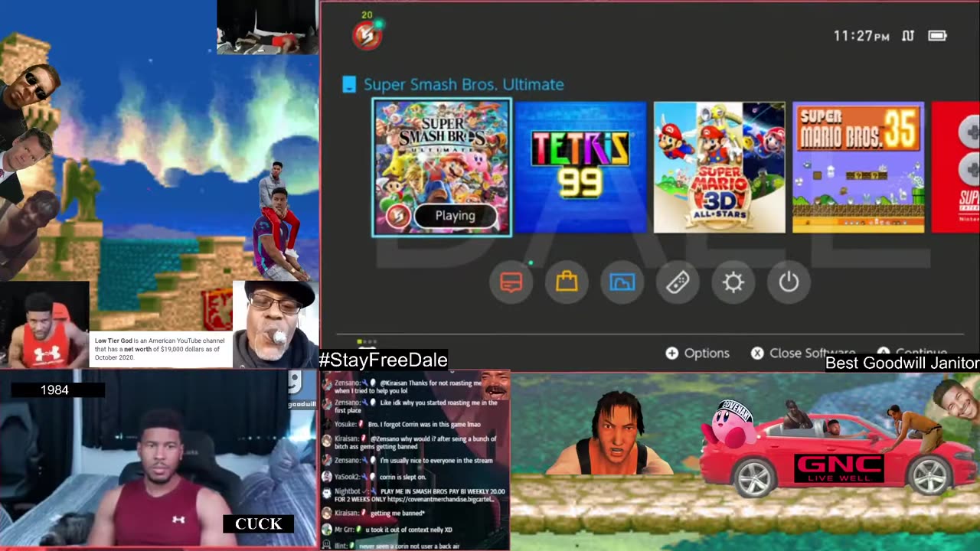Image resolution: width=980 pixels, height=551 pixels.
Task: Click the Options plus button
Action: tap(697, 353)
